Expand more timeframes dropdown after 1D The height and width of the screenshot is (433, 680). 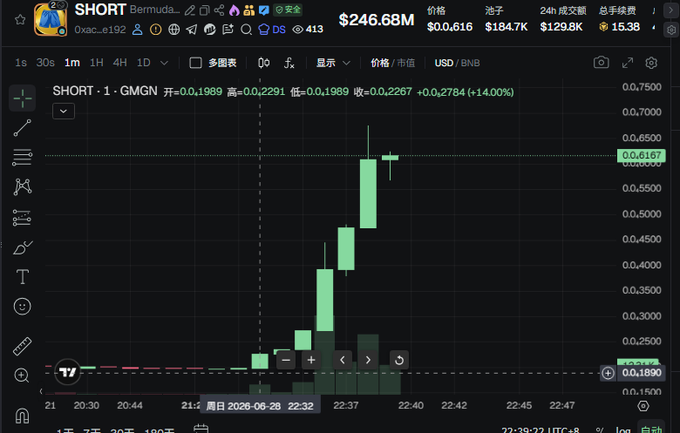(x=164, y=63)
